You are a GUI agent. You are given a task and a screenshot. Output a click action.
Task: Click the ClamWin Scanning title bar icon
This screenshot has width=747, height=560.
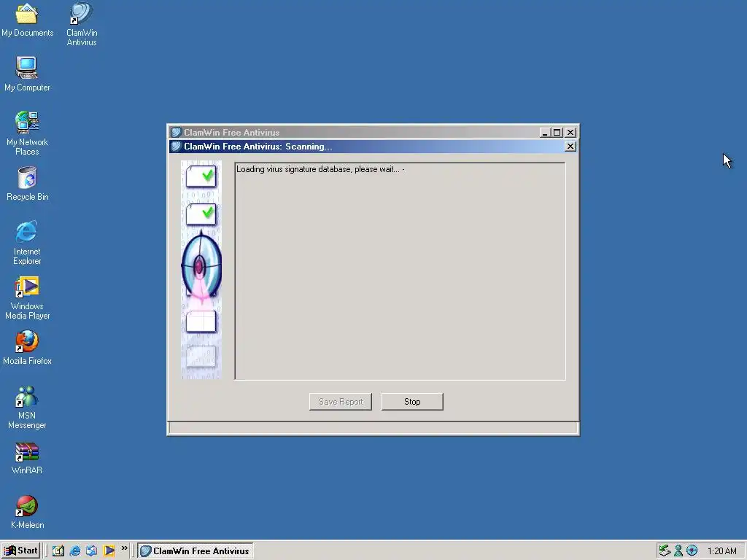tap(177, 146)
